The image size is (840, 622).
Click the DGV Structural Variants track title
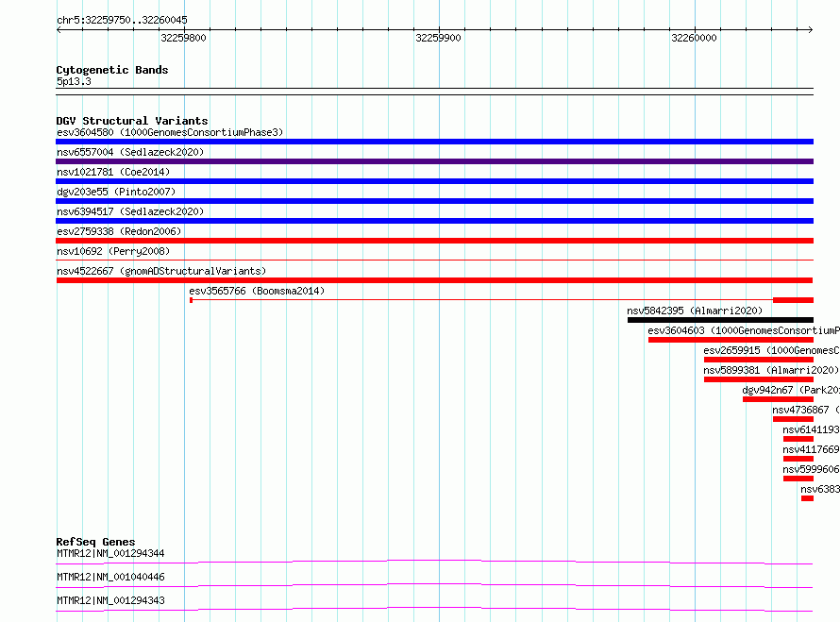click(x=132, y=121)
